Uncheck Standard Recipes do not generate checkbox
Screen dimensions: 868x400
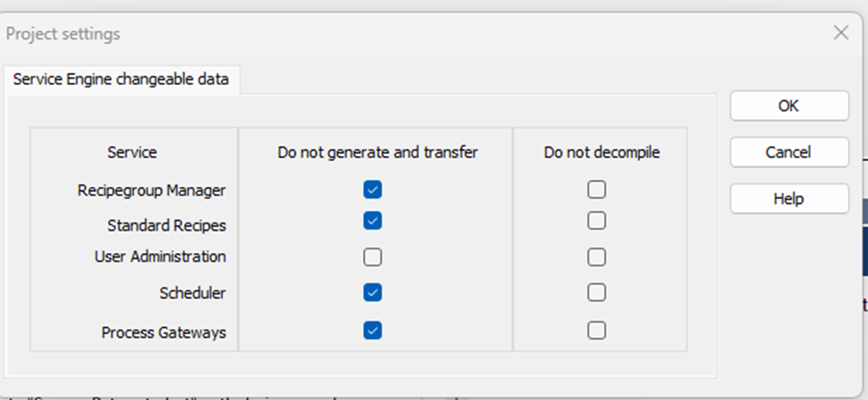373,221
